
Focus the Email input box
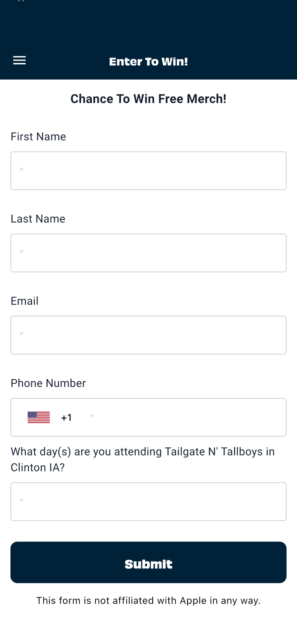[148, 335]
